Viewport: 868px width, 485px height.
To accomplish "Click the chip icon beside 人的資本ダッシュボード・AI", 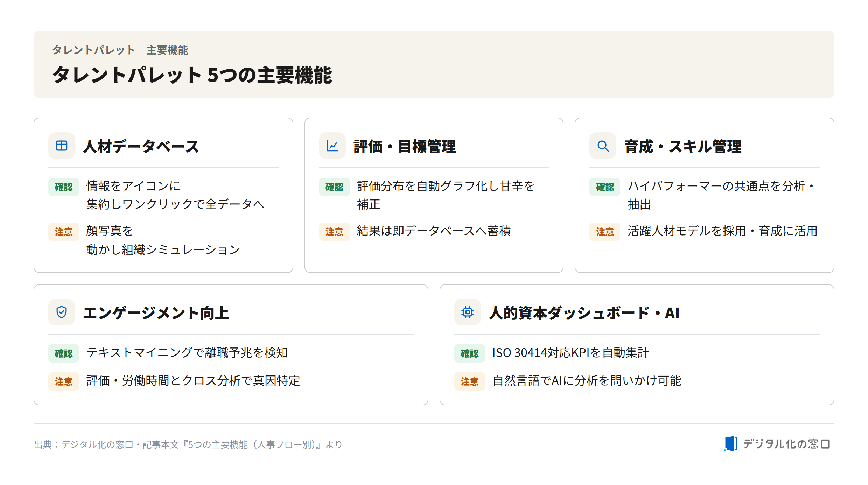I will point(467,312).
